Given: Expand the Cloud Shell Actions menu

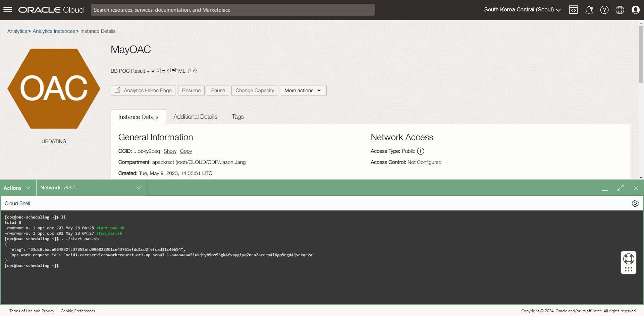Looking at the screenshot, I should 17,188.
